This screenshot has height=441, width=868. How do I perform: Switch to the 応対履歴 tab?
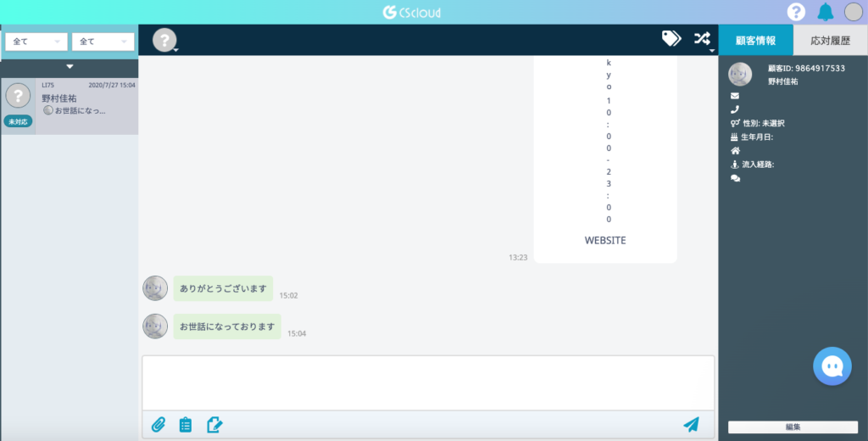830,40
